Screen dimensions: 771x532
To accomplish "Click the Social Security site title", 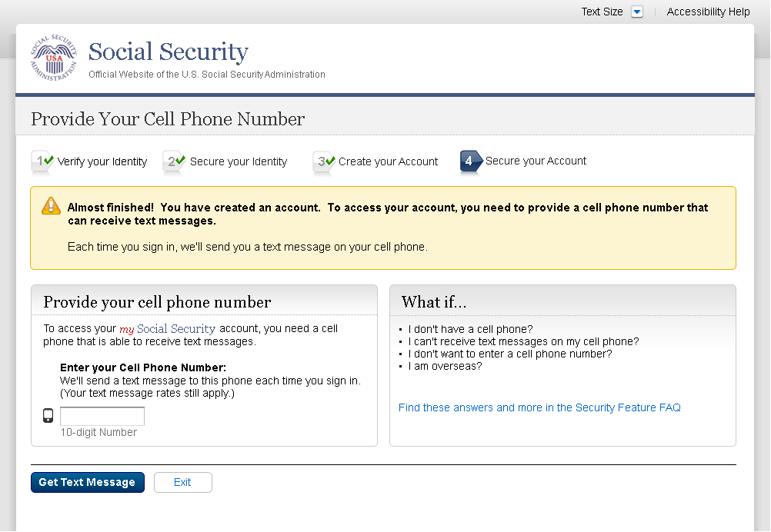I will (169, 52).
